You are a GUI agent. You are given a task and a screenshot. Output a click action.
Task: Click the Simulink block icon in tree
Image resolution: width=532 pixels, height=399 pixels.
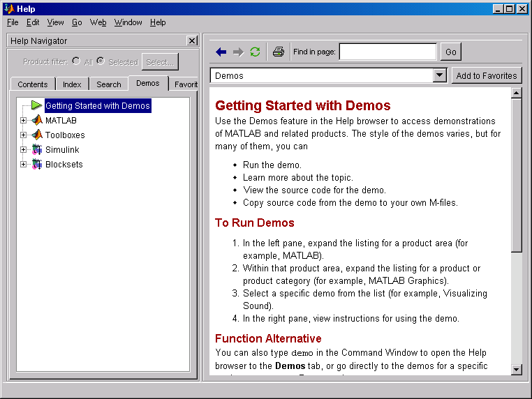37,149
